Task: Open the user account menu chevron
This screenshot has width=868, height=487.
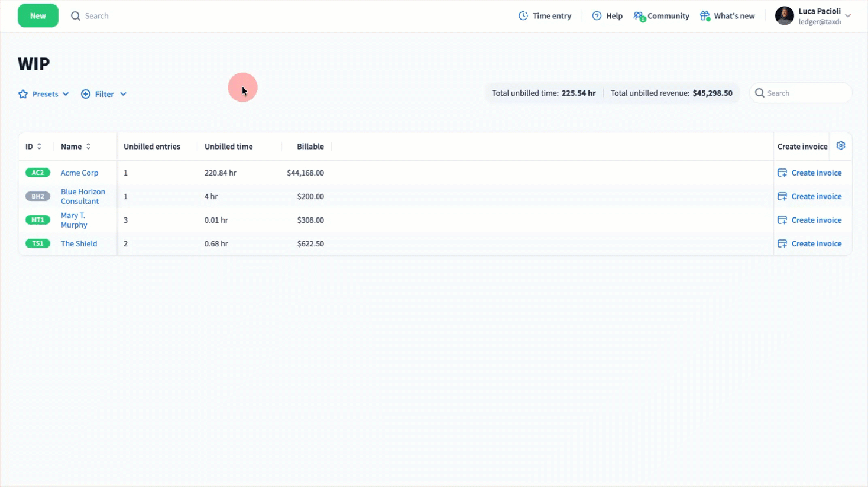Action: 848,16
